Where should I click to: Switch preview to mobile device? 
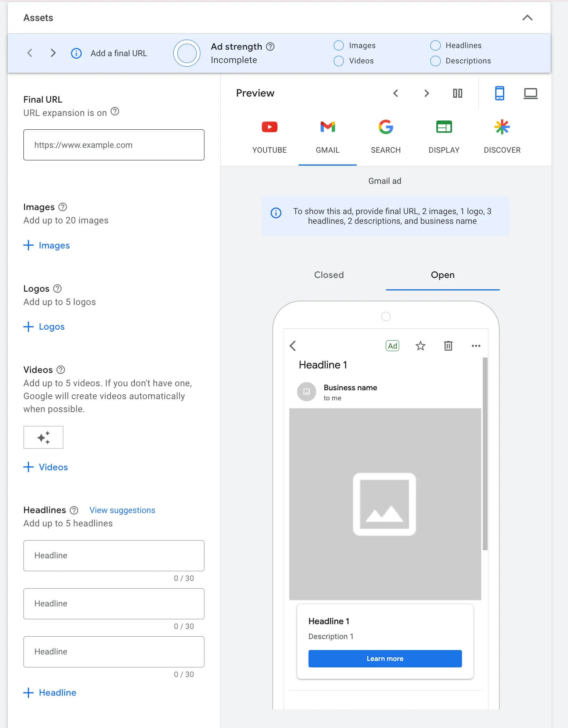point(500,93)
